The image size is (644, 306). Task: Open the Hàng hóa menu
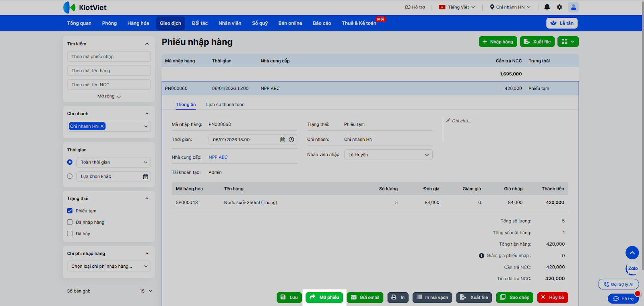[x=138, y=23]
